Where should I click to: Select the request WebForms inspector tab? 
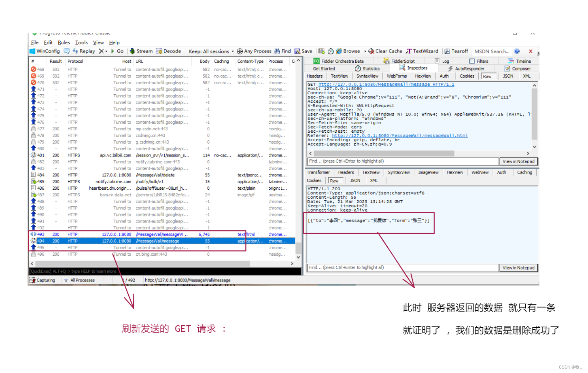tap(397, 76)
